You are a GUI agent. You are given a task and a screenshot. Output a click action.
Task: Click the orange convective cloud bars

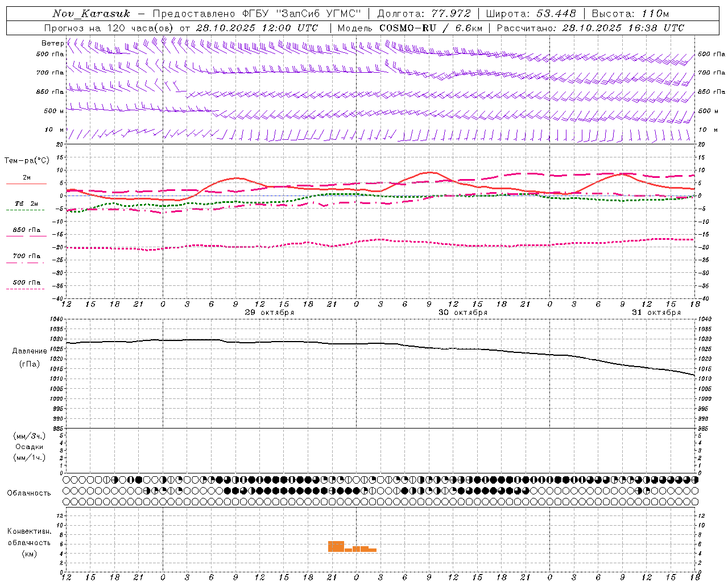pos(352,547)
